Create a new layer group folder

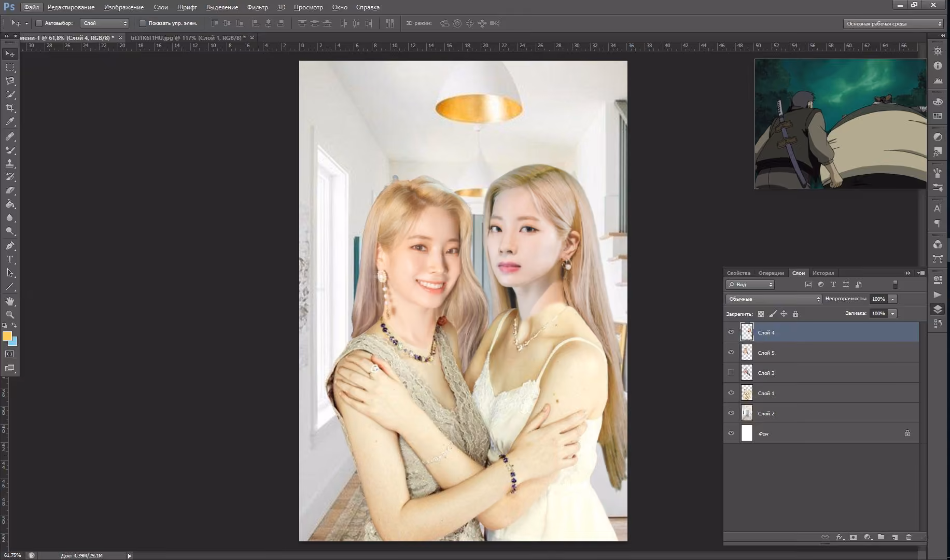pyautogui.click(x=881, y=537)
